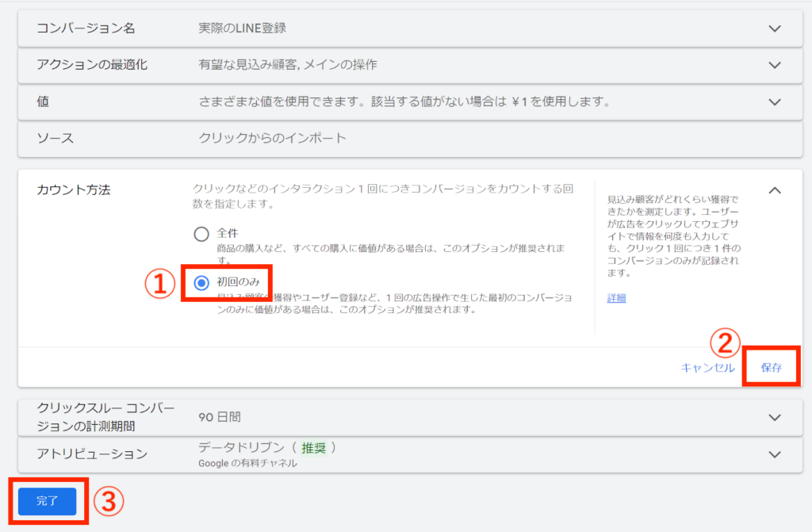
Task: Expand the アトリビューション row chevron
Action: 775,454
